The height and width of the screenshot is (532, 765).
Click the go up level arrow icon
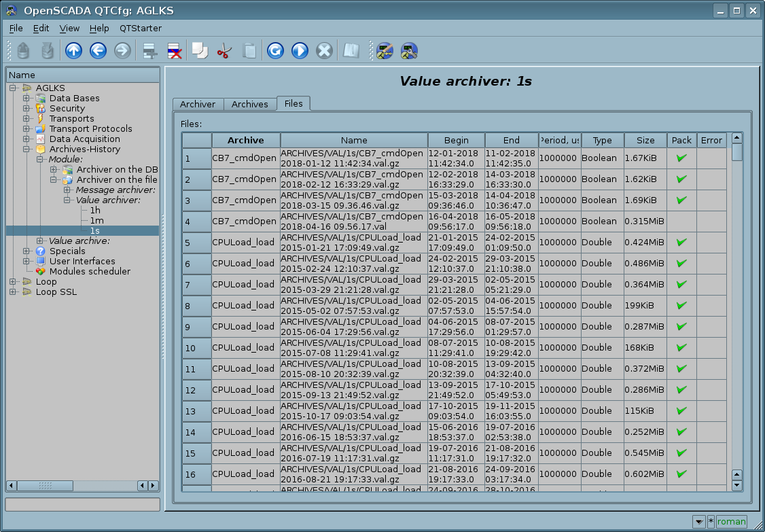click(73, 51)
